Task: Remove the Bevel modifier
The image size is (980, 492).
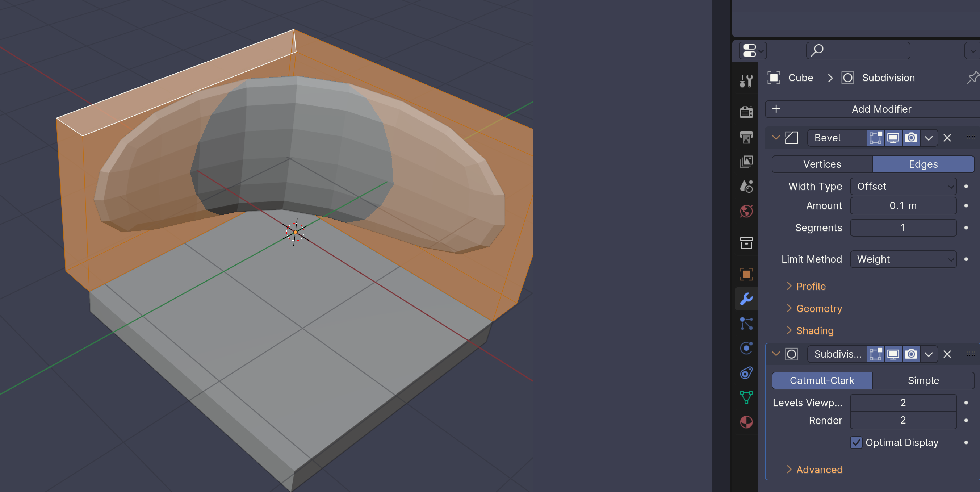Action: click(947, 138)
